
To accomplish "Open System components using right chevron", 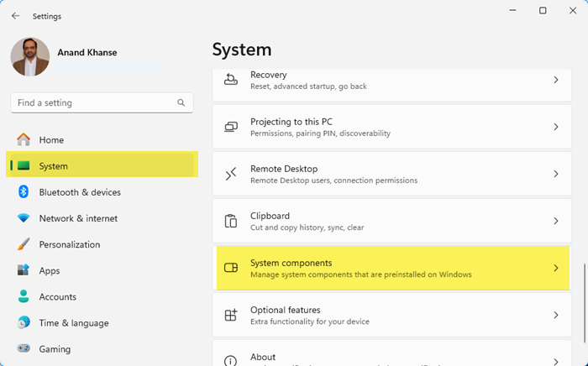I will [555, 268].
